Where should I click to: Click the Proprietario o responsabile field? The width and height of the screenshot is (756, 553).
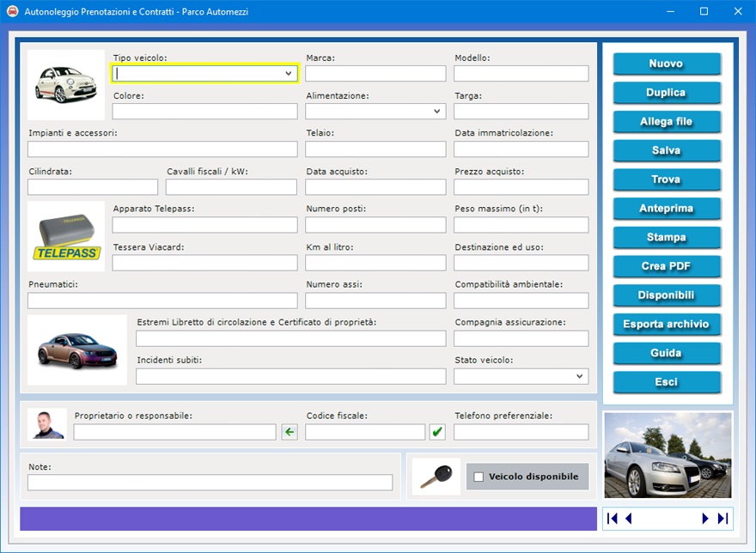click(x=174, y=432)
